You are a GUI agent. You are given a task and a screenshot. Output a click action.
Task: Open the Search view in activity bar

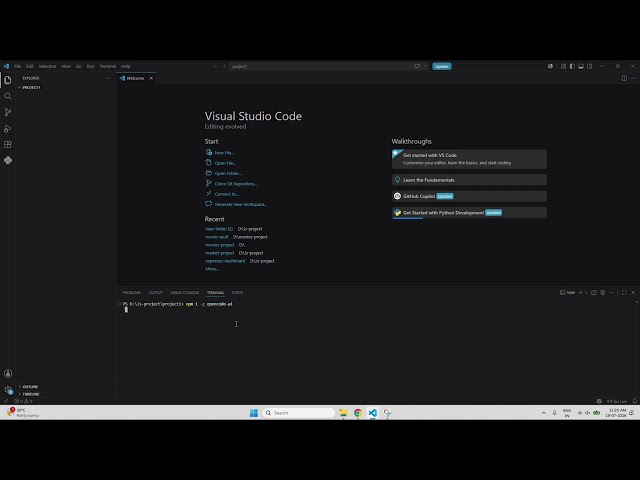(x=8, y=96)
